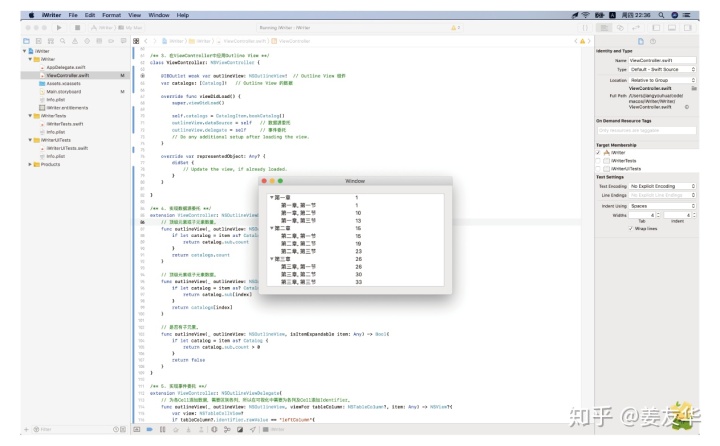Toggle the blue breakpoints activation button in debug bar
The width and height of the screenshot is (720, 446).
pos(150,429)
